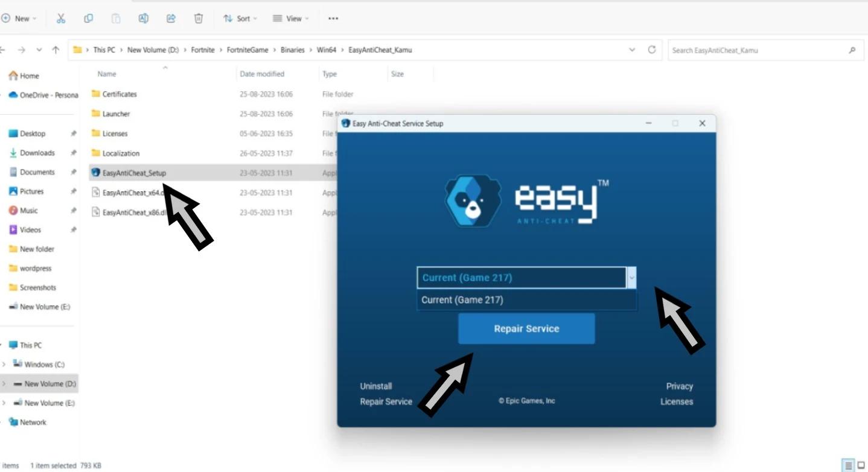
Task: Click the large Repair Service button
Action: 526,329
